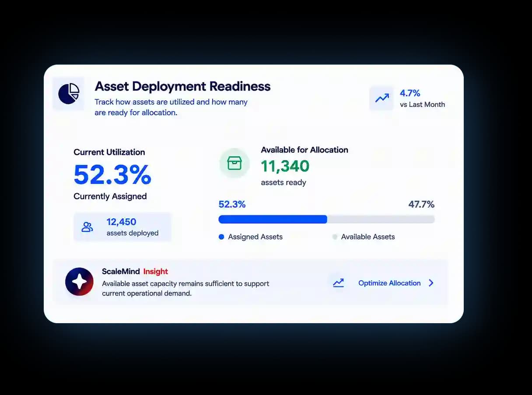
Task: Click the blue assigned portion of the bar
Action: (273, 219)
